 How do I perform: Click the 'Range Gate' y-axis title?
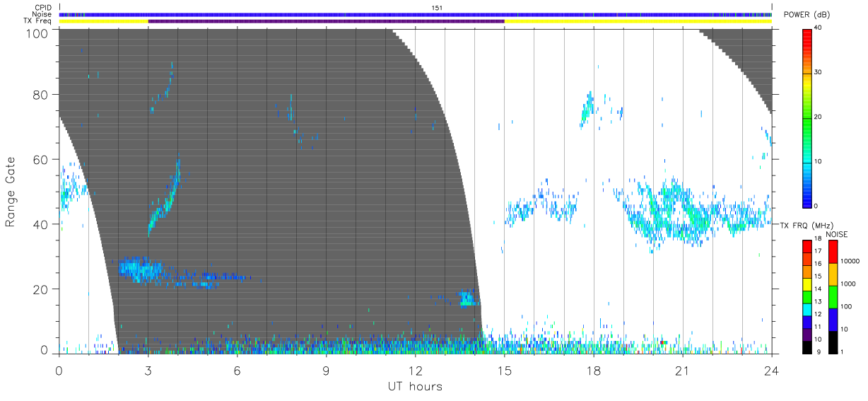11,192
